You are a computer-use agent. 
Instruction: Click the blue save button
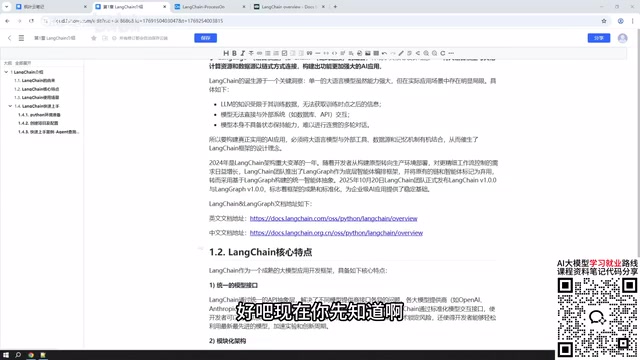(205, 38)
